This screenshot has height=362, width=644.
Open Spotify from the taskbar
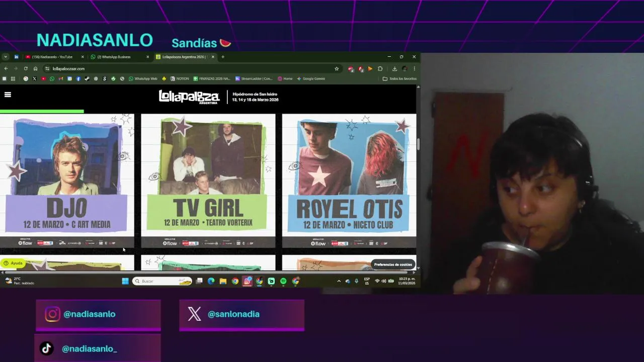point(283,281)
